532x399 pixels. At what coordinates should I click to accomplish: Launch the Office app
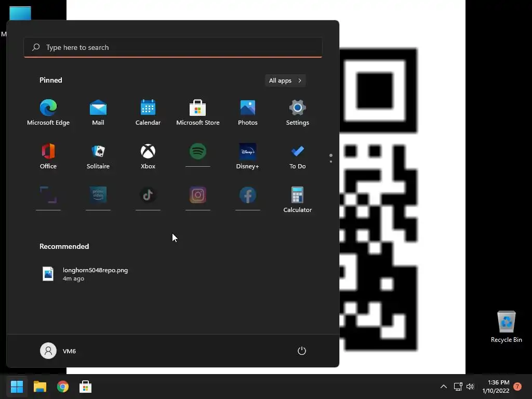(48, 156)
